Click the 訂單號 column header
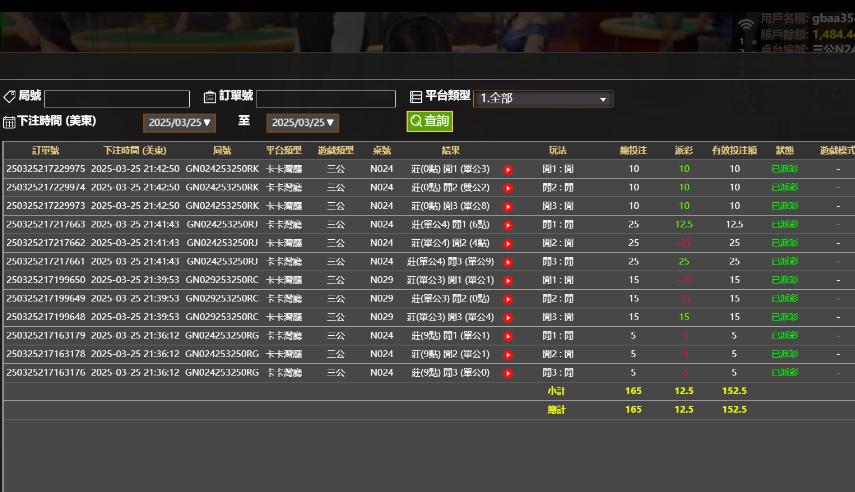The width and height of the screenshot is (855, 492). point(46,150)
